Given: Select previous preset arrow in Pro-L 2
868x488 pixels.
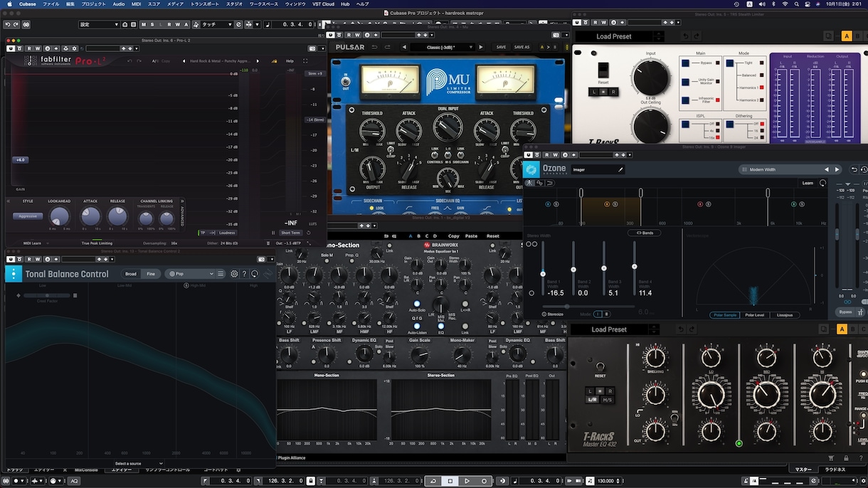Looking at the screenshot, I should [x=184, y=61].
